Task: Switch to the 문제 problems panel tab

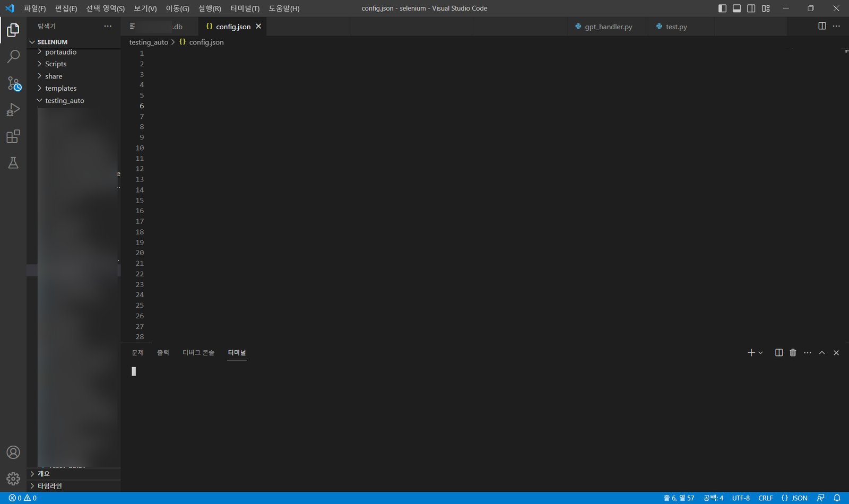Action: coord(137,353)
